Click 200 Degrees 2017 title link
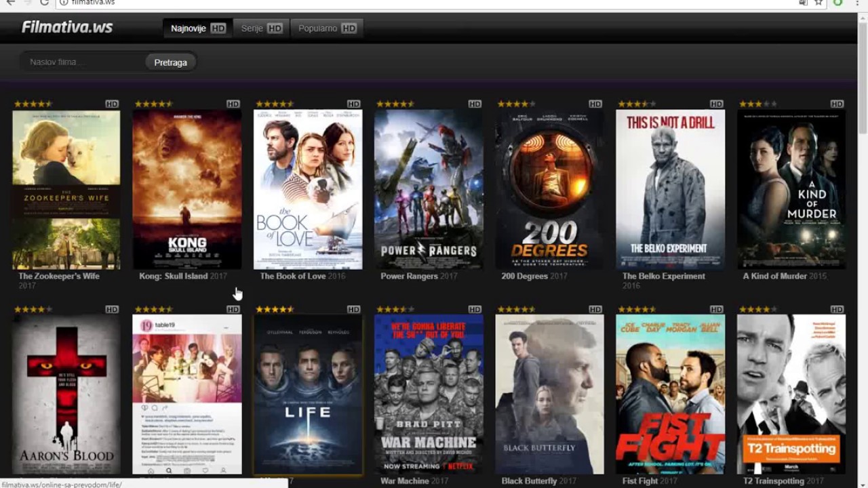868x488 pixels. 534,277
